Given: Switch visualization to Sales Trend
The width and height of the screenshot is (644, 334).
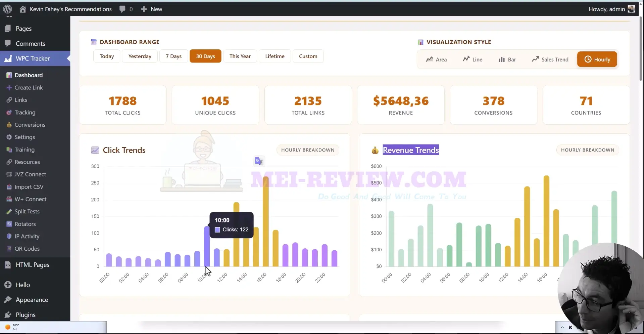Looking at the screenshot, I should pos(550,59).
